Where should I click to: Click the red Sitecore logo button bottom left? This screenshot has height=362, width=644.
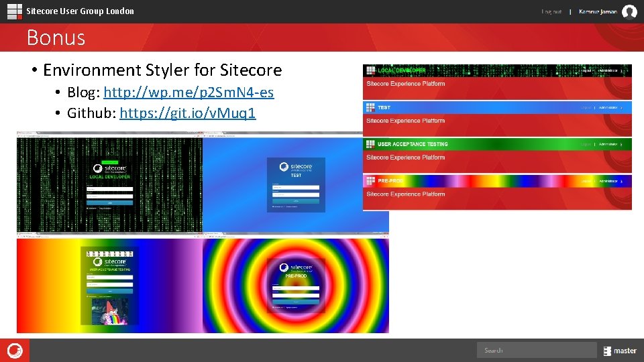pos(15,351)
